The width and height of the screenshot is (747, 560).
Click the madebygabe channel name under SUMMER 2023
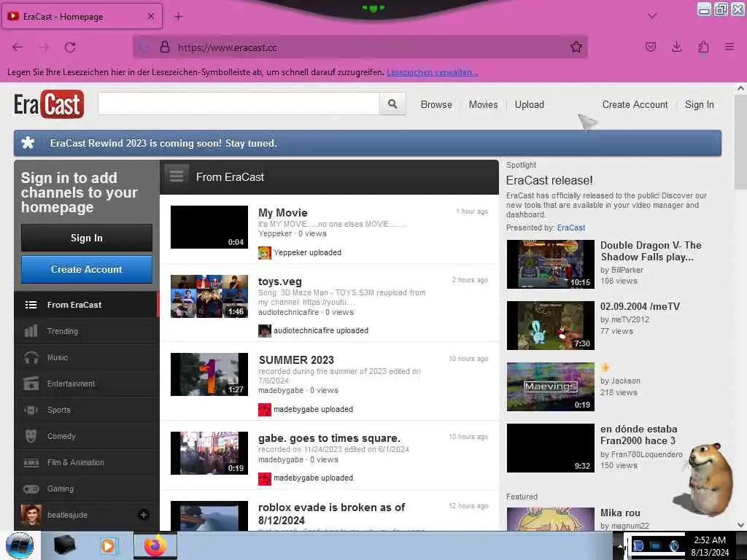(x=281, y=391)
